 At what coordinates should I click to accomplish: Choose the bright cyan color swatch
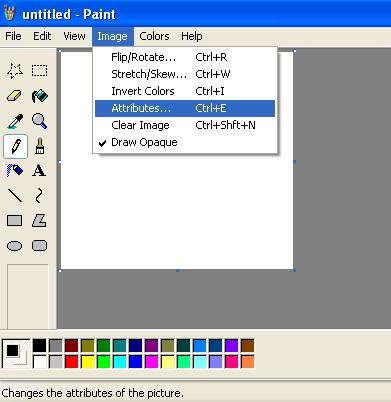(120, 362)
